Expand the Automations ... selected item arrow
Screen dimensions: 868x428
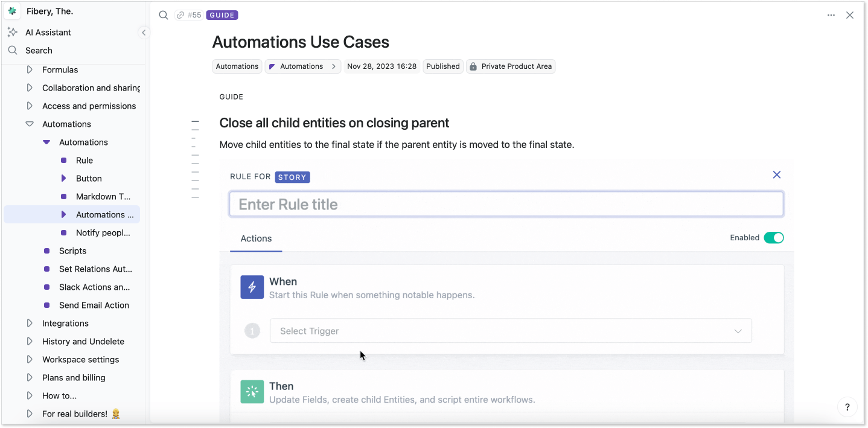63,215
